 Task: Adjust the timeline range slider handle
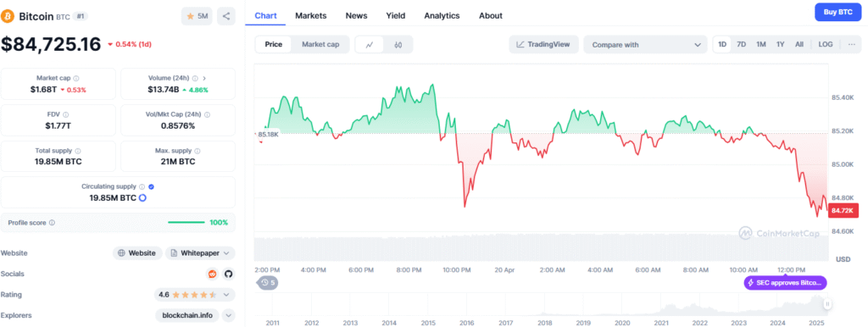827,304
